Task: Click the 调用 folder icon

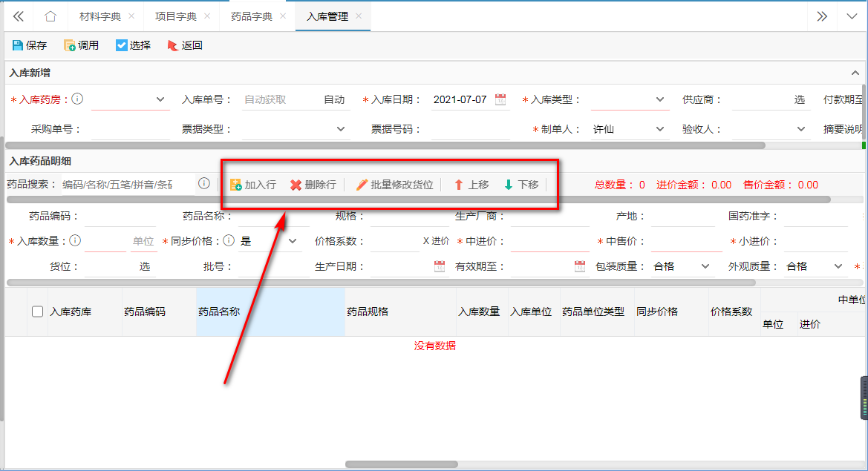Action: coord(70,45)
